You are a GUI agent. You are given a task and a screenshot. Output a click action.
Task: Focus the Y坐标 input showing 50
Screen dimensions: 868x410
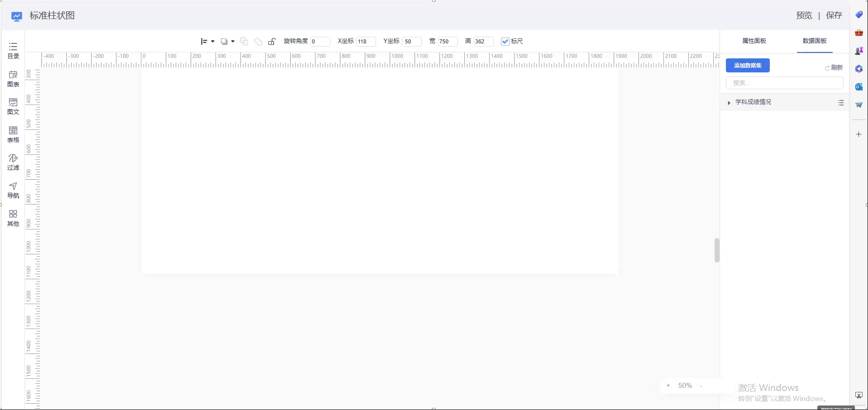pyautogui.click(x=412, y=42)
